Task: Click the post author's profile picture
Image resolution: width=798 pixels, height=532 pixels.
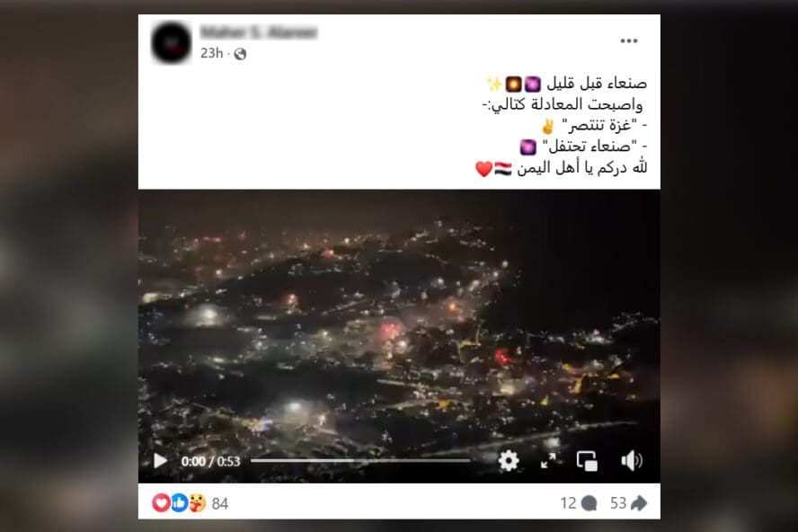Action: [171, 43]
